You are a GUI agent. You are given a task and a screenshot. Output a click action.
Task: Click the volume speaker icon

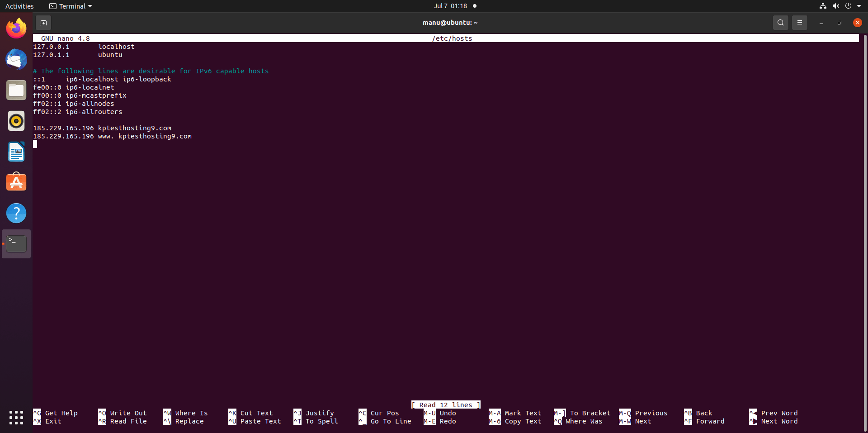[835, 6]
